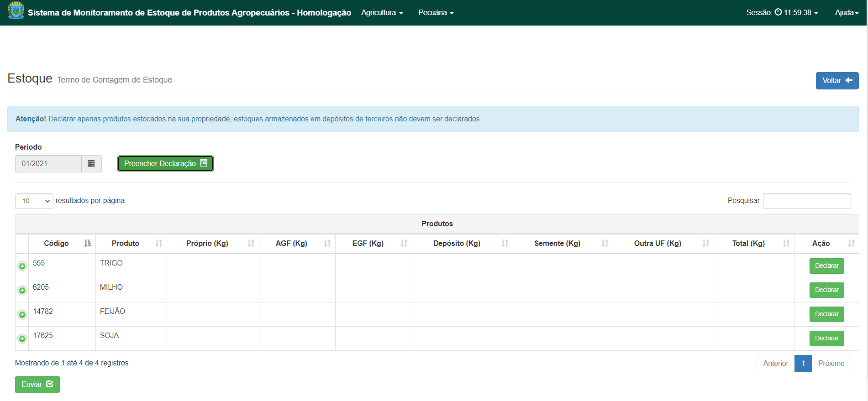Go to Próximo page
The height and width of the screenshot is (401, 868).
pyautogui.click(x=831, y=364)
